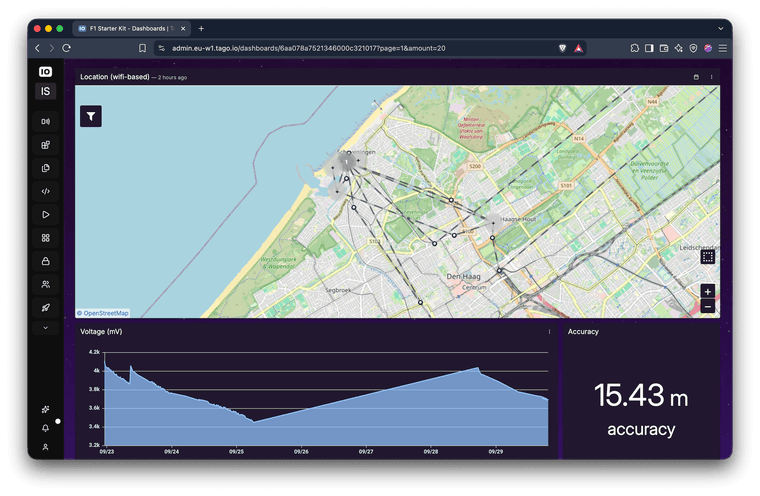Click the Voltage (mV) widget title
Viewport: 760px width, 496px height.
pos(101,332)
